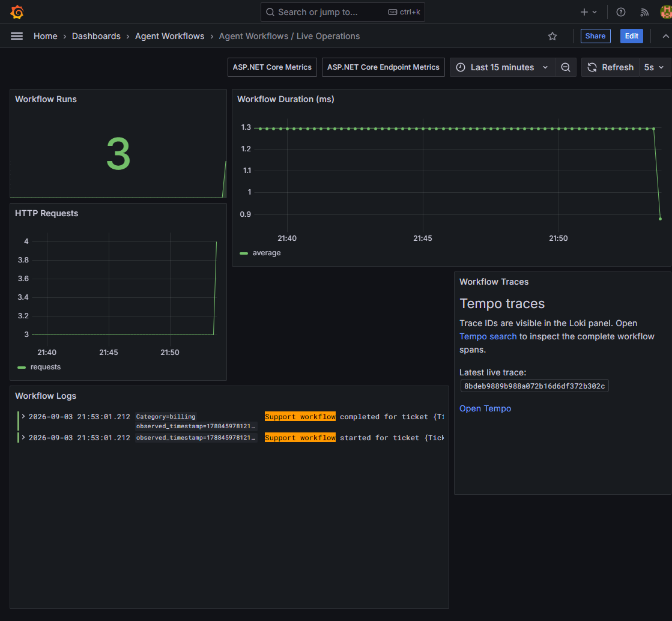Click the Workflow Duration (ms) panel title
Screen dimensions: 672x621
(x=285, y=99)
